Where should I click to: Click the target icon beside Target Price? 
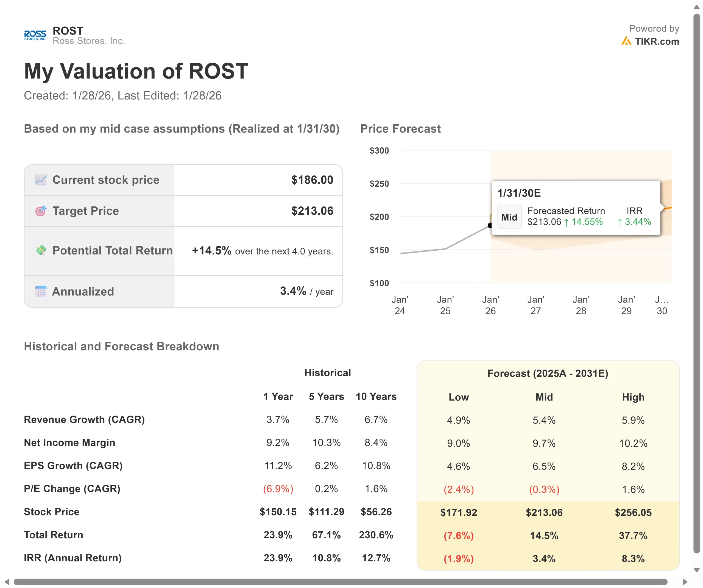pos(41,211)
